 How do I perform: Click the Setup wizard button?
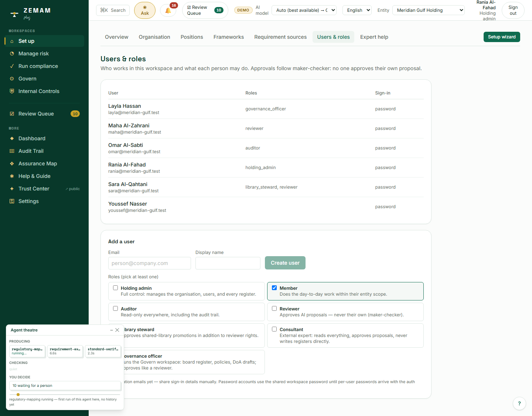pyautogui.click(x=502, y=37)
